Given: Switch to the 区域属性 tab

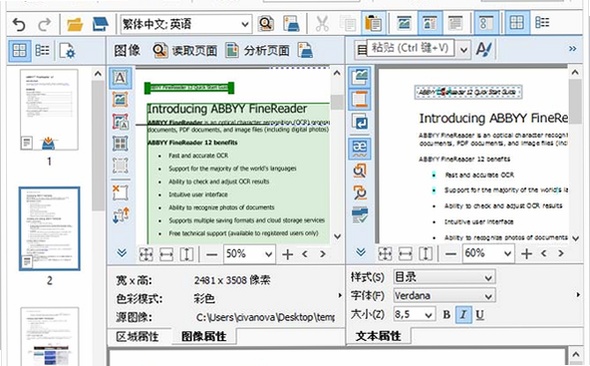Looking at the screenshot, I should coord(137,336).
